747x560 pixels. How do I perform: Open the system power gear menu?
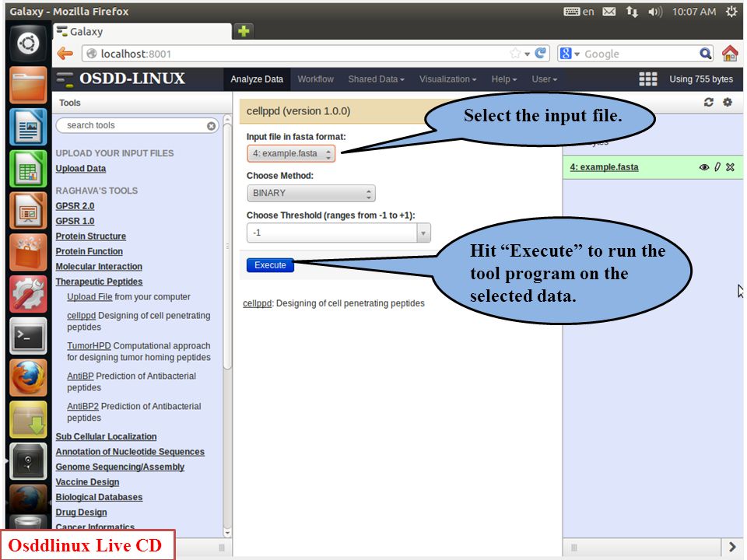[x=731, y=12]
